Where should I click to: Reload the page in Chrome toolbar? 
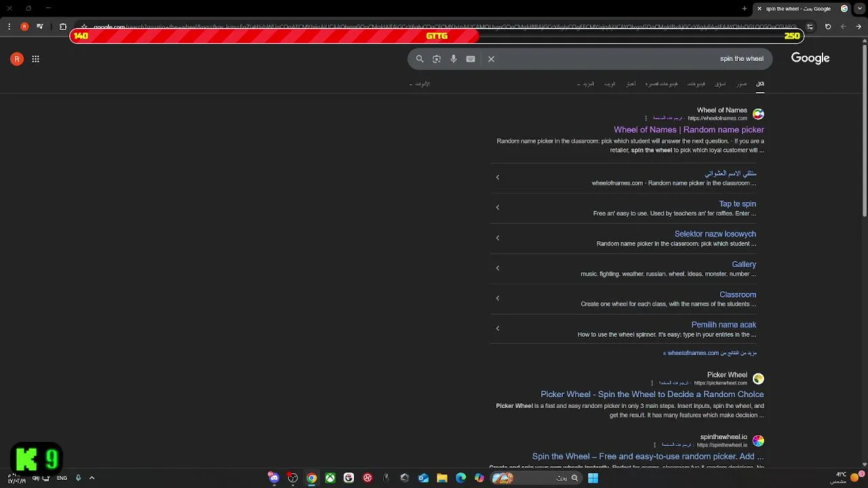pos(828,26)
